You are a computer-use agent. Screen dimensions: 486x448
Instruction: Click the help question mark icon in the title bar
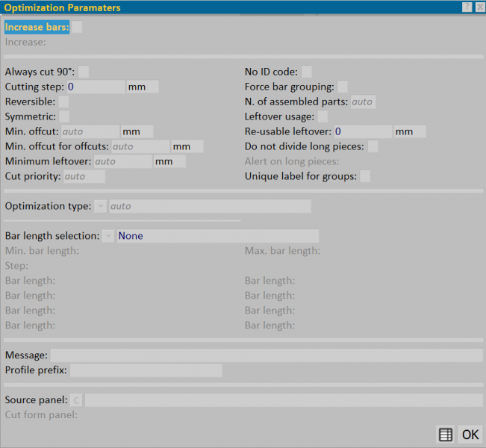pos(467,7)
